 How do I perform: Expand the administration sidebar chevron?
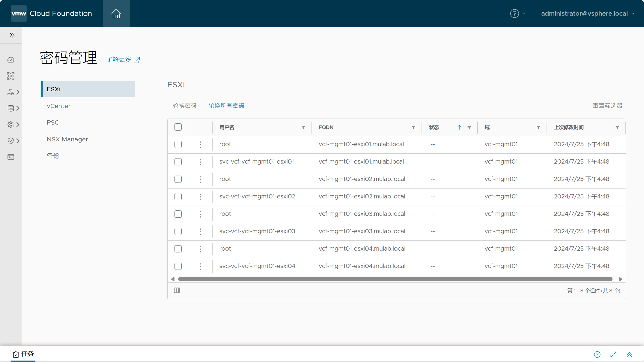pyautogui.click(x=18, y=125)
